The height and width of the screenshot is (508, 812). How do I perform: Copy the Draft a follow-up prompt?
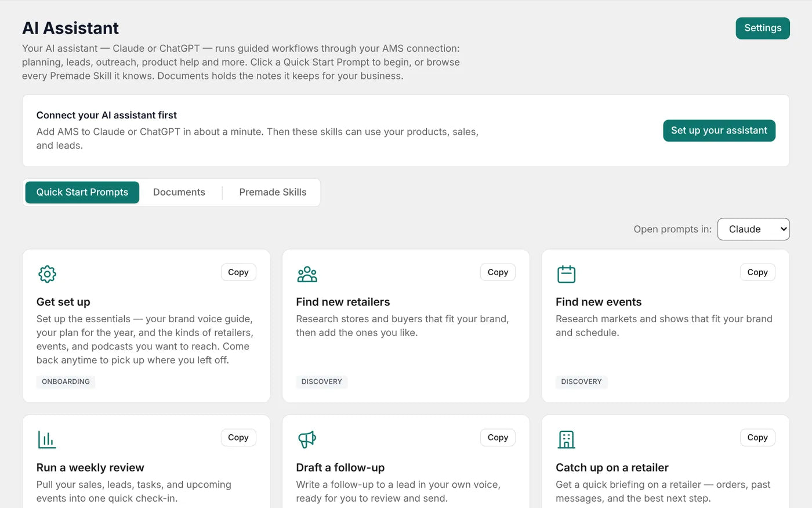click(x=498, y=438)
